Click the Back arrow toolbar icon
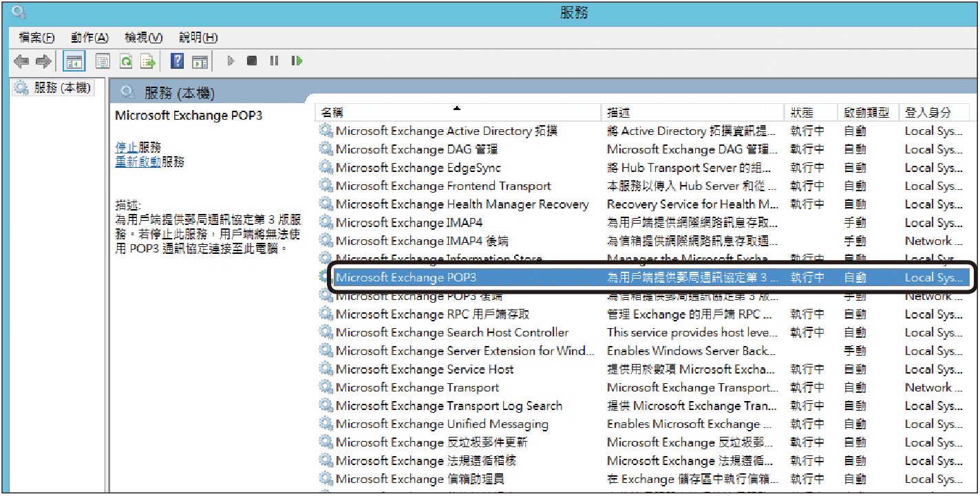 pyautogui.click(x=21, y=61)
